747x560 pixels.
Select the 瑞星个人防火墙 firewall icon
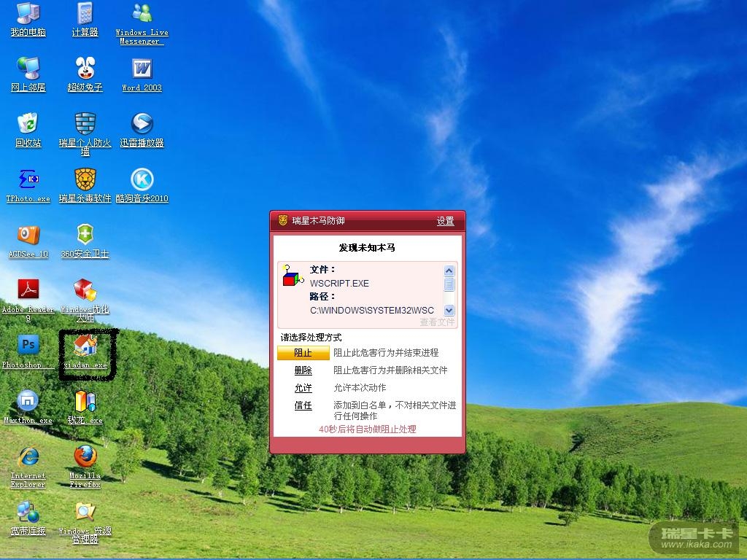click(x=85, y=134)
